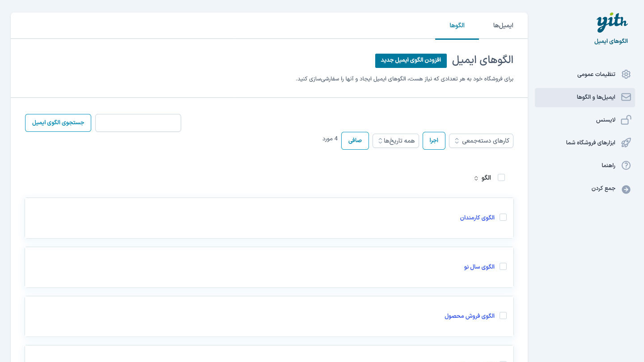Click the صافی filter button
644x362 pixels.
[x=355, y=141]
